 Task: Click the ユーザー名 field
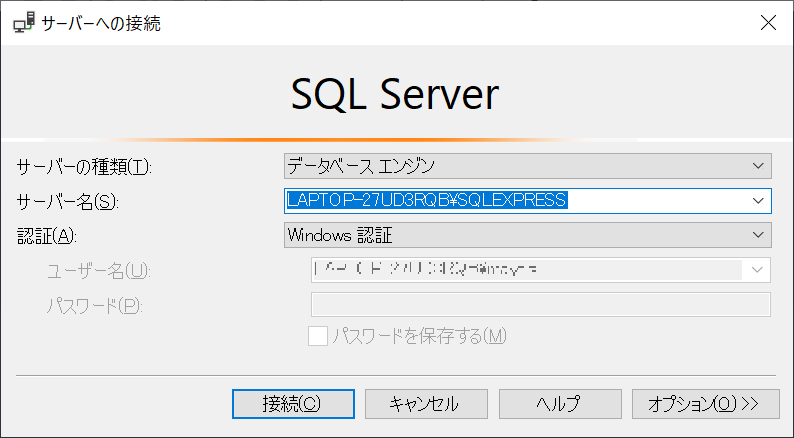tap(541, 270)
